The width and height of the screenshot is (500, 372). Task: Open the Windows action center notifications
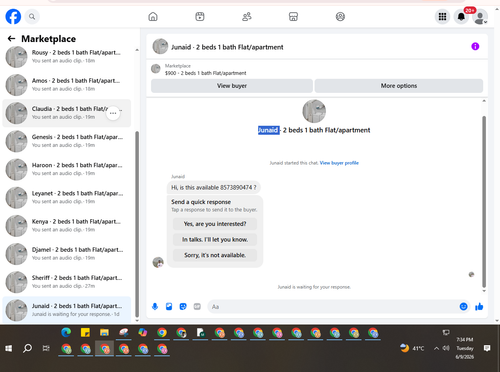click(x=487, y=348)
